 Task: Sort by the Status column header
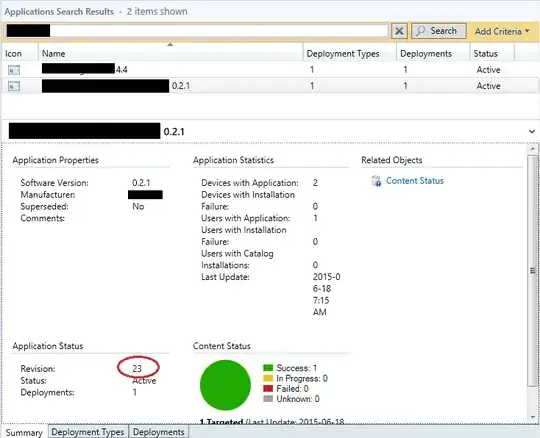[x=492, y=53]
